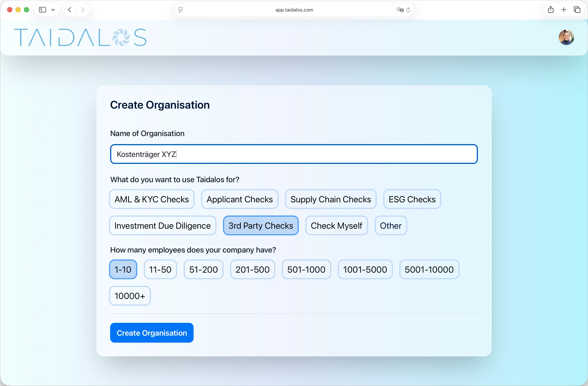Show the browser sidebar
588x386 pixels.
(42, 10)
